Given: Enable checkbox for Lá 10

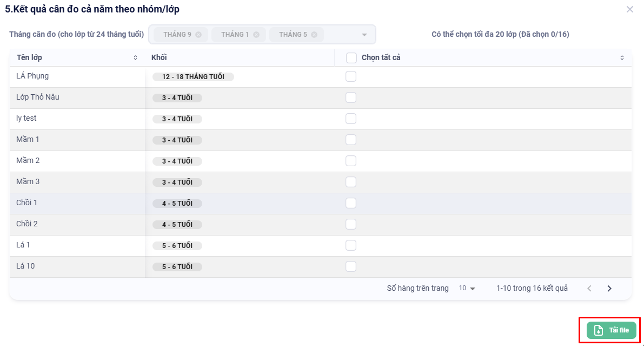Looking at the screenshot, I should [351, 266].
